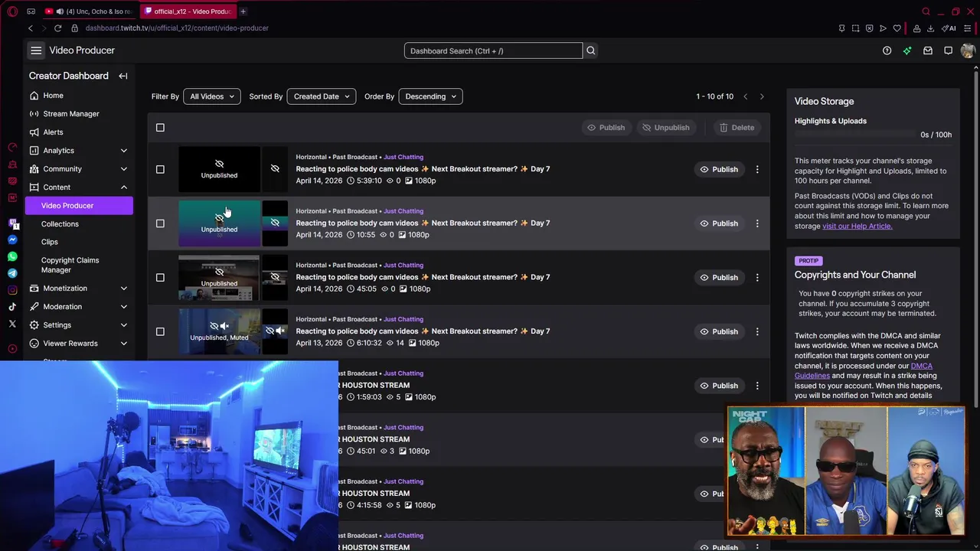The image size is (980, 551).
Task: Open the profile avatar menu
Action: pyautogui.click(x=968, y=51)
